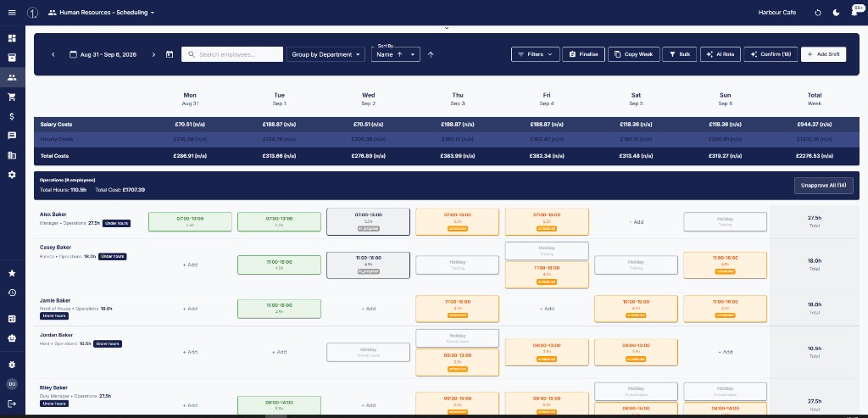Open the chat message icon in sidebar
Viewport: 868px width, 418px height.
tap(12, 136)
